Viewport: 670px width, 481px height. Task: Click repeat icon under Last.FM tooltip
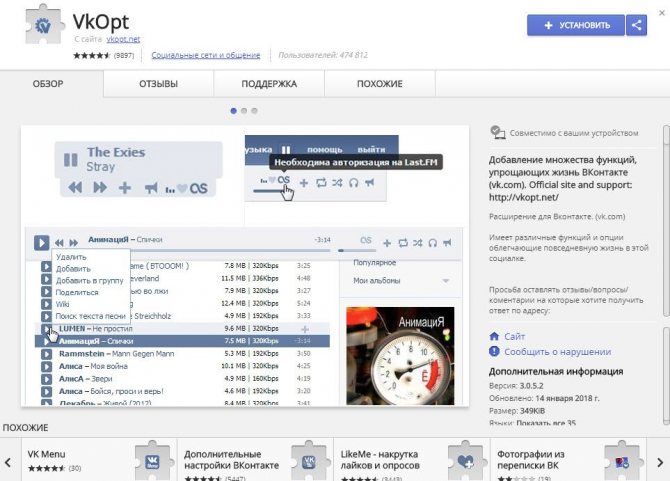[x=321, y=183]
